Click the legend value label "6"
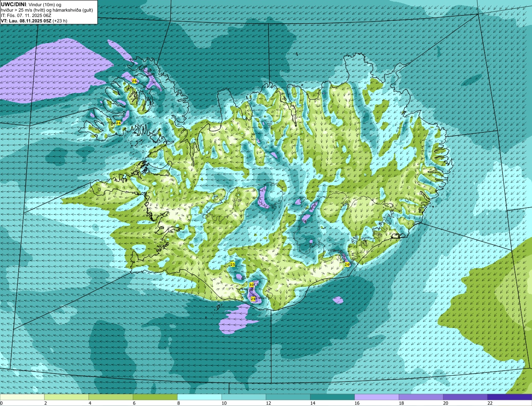532x406 pixels. tap(134, 403)
